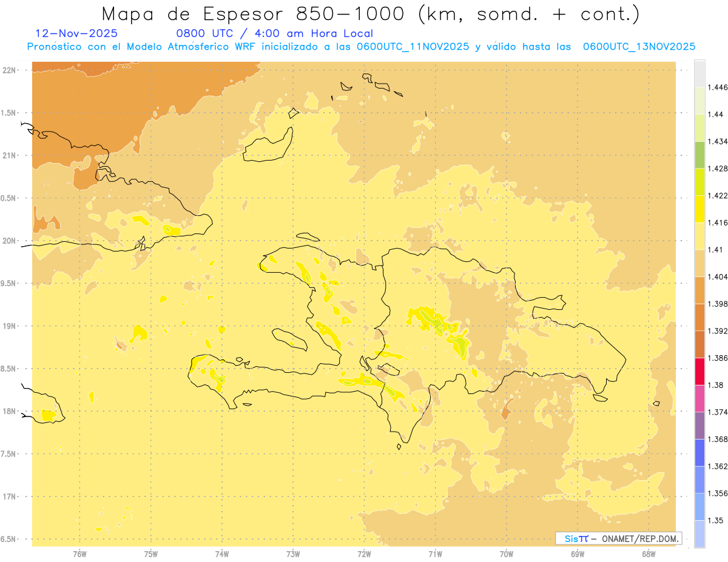728x562 pixels.
Task: Click the color bar value 1.41
Action: (716, 250)
